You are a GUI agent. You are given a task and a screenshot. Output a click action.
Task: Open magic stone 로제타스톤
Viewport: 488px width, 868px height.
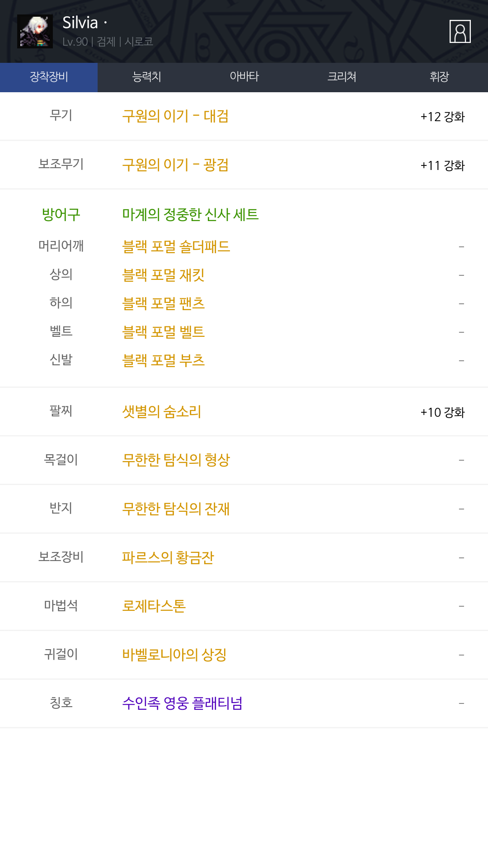pos(154,606)
